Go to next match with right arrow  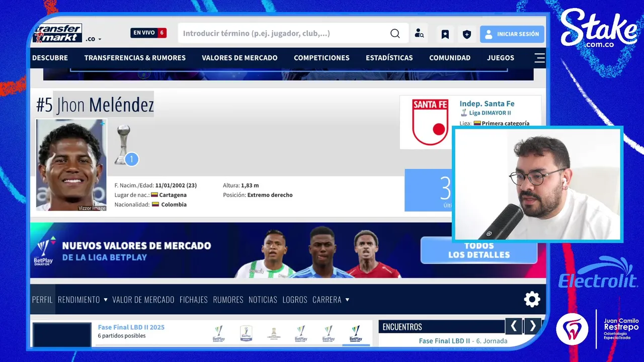[x=533, y=326]
